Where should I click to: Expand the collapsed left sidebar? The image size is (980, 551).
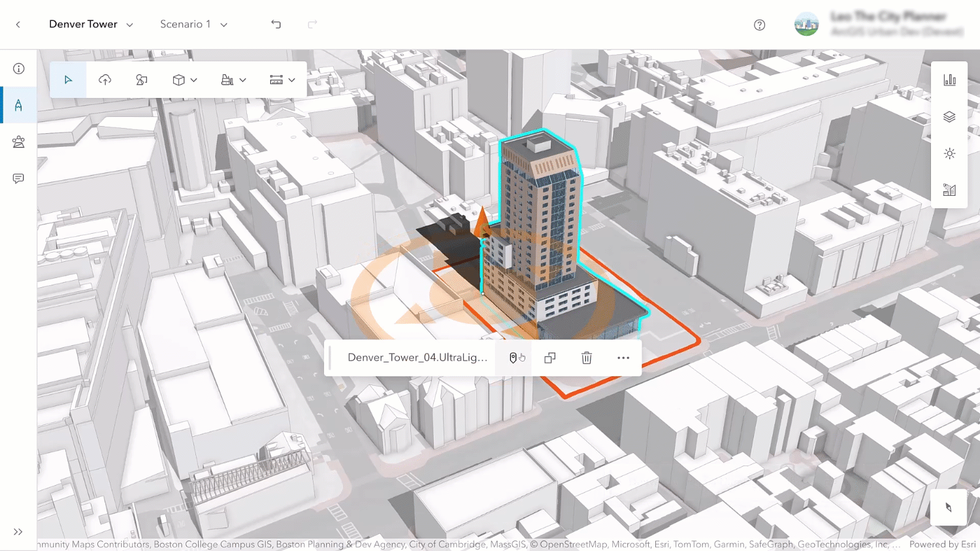18,532
